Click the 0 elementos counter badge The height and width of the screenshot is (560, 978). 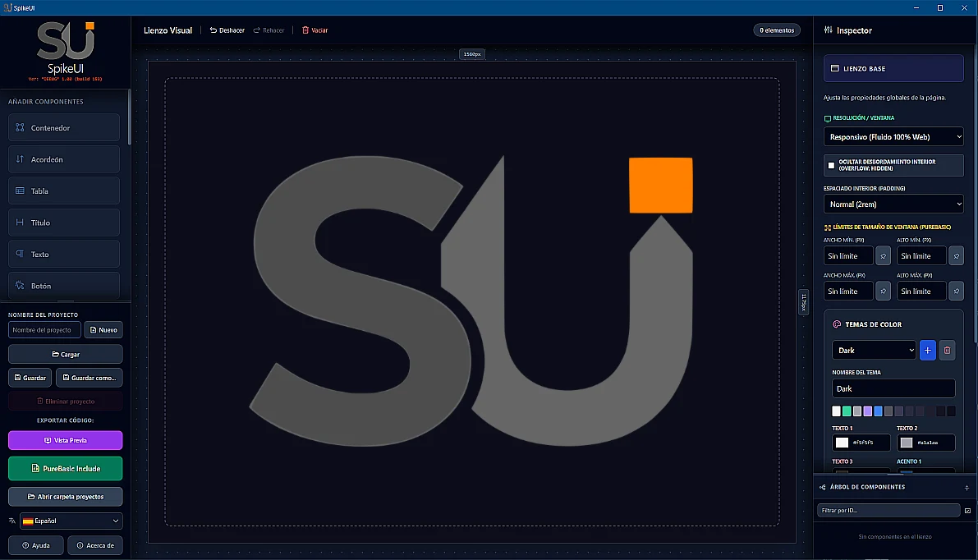tap(777, 30)
